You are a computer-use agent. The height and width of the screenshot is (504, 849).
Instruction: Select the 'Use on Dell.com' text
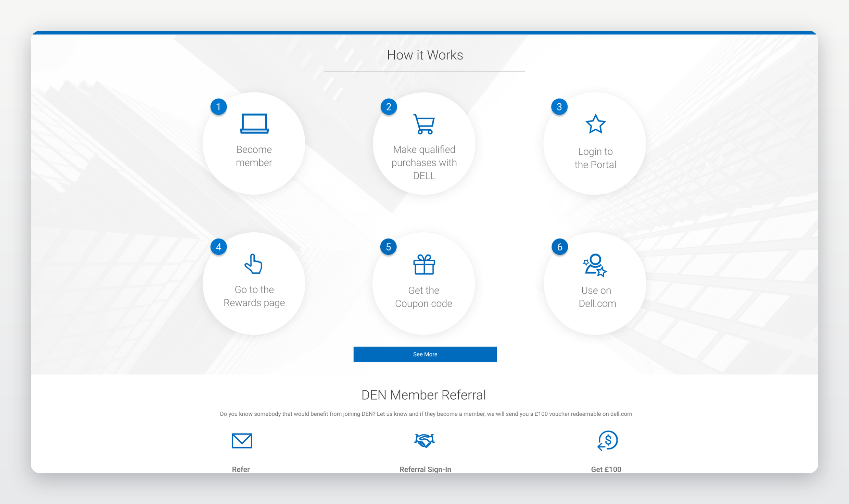click(x=597, y=297)
